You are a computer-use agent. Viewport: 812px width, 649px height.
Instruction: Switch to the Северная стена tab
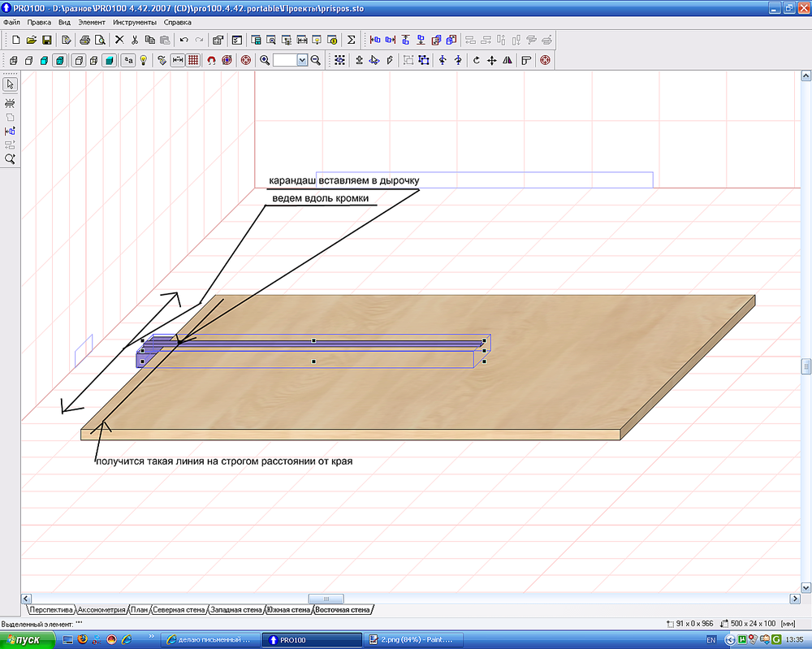(x=179, y=609)
